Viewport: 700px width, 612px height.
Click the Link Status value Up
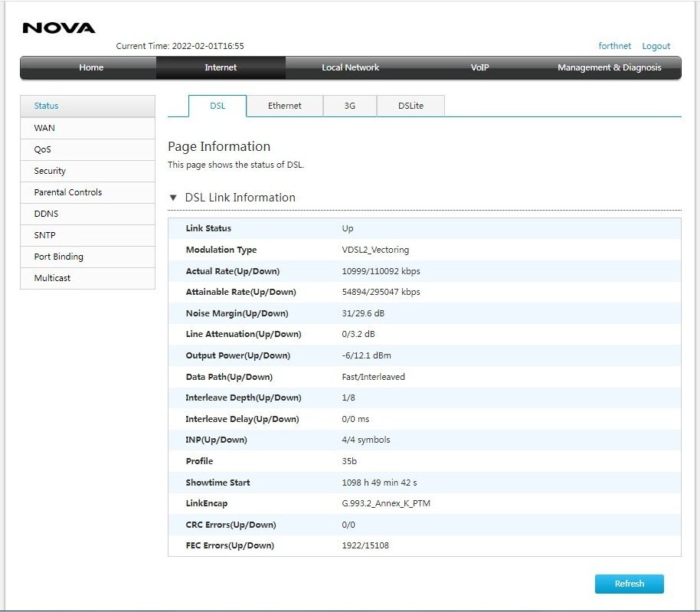pyautogui.click(x=348, y=228)
